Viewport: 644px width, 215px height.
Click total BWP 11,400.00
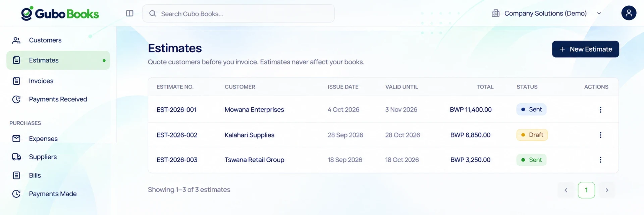(471, 110)
